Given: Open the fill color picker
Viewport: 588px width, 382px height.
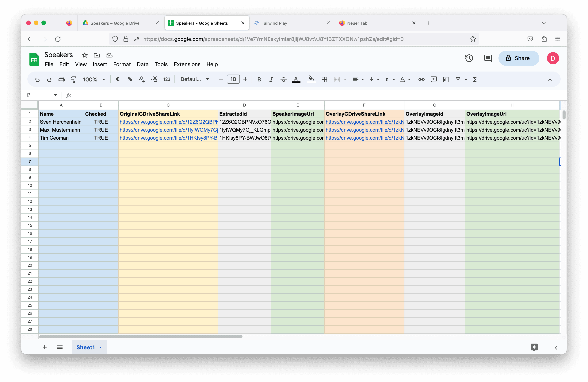Looking at the screenshot, I should (x=311, y=79).
